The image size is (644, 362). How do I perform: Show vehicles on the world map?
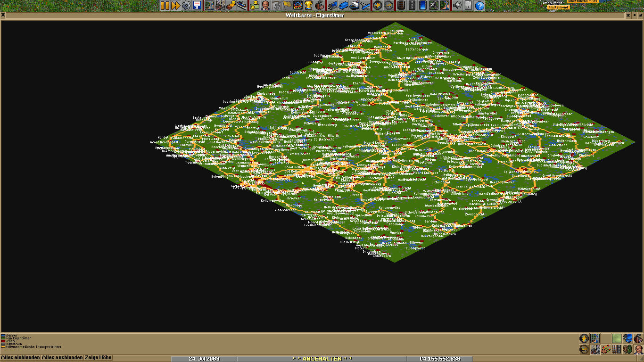click(x=627, y=338)
